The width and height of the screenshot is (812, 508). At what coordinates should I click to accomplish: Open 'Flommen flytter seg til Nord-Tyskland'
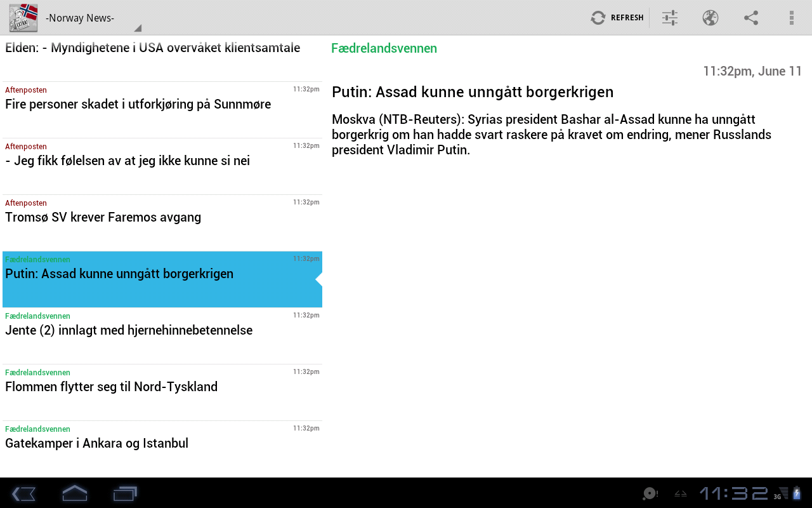pyautogui.click(x=162, y=392)
